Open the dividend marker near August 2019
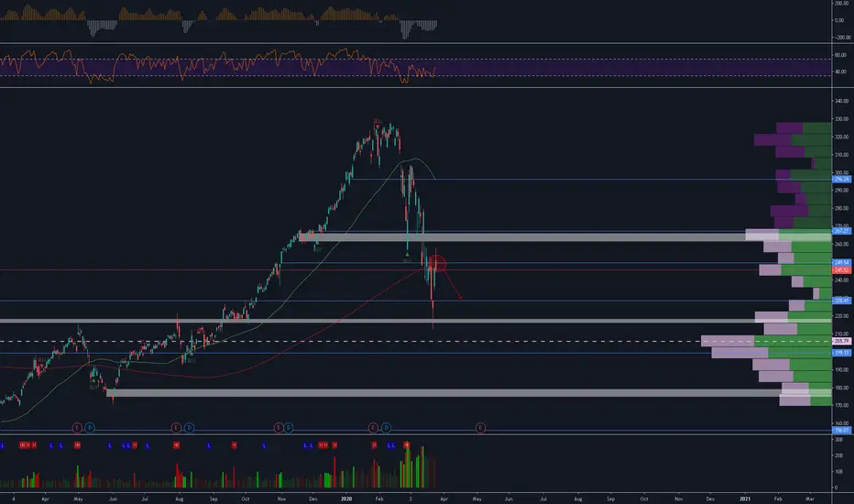Viewport: 854px width, 504px height. pos(189,428)
